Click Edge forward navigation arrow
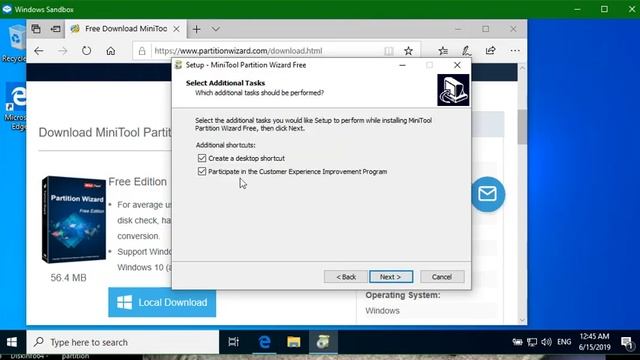The height and width of the screenshot is (360, 640). pos(62,51)
